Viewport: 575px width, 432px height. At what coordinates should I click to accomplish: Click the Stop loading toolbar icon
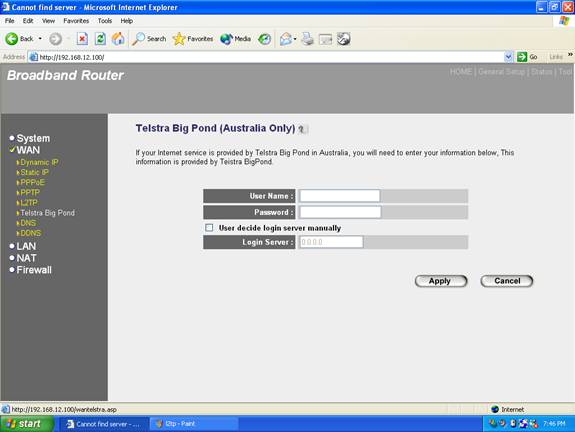pyautogui.click(x=82, y=39)
